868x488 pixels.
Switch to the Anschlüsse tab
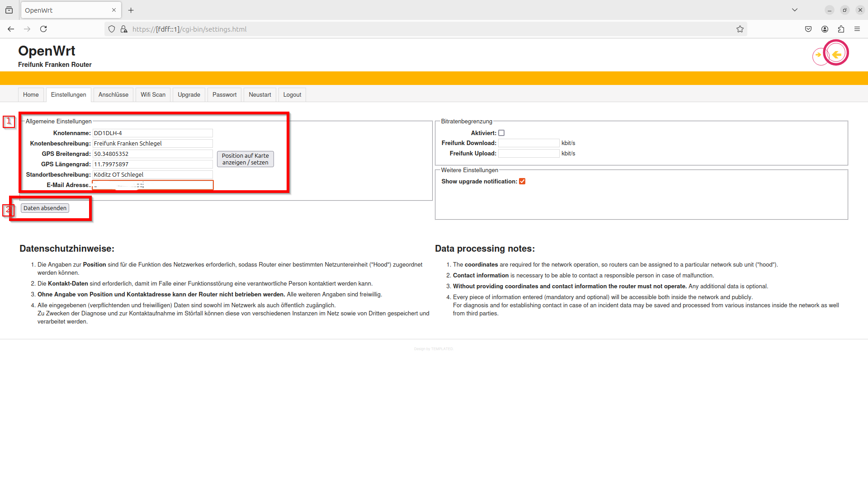[113, 94]
